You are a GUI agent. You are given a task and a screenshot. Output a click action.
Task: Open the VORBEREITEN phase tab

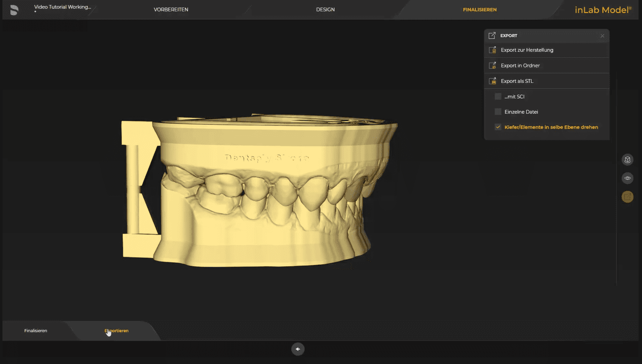pyautogui.click(x=171, y=9)
